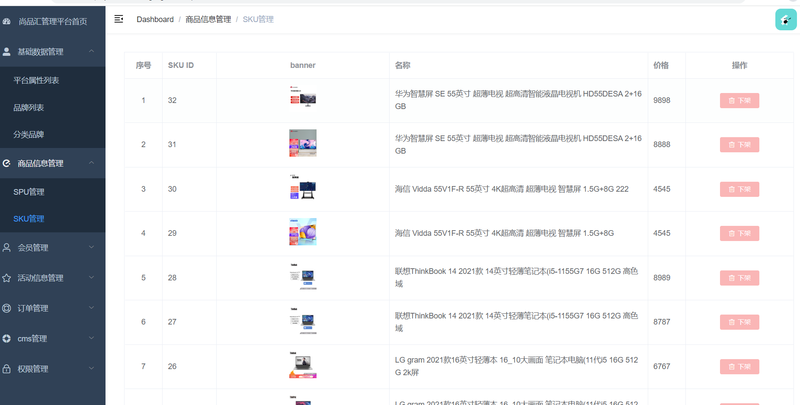Toggle the sidebar hamburger icon
This screenshot has height=405, width=800.
(x=118, y=19)
